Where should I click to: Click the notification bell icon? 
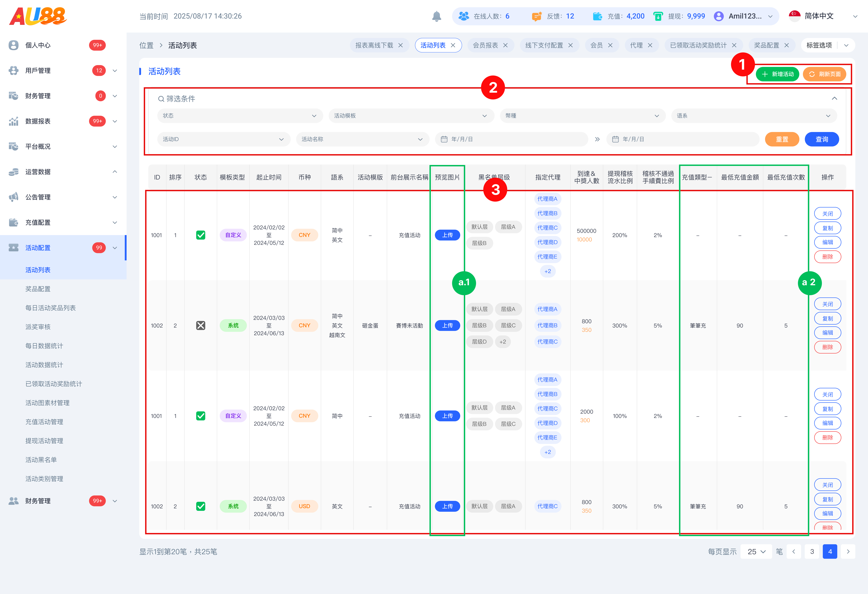click(x=436, y=16)
